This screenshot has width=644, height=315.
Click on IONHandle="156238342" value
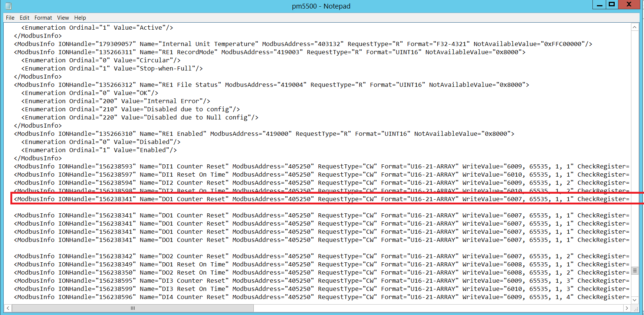[x=97, y=256]
